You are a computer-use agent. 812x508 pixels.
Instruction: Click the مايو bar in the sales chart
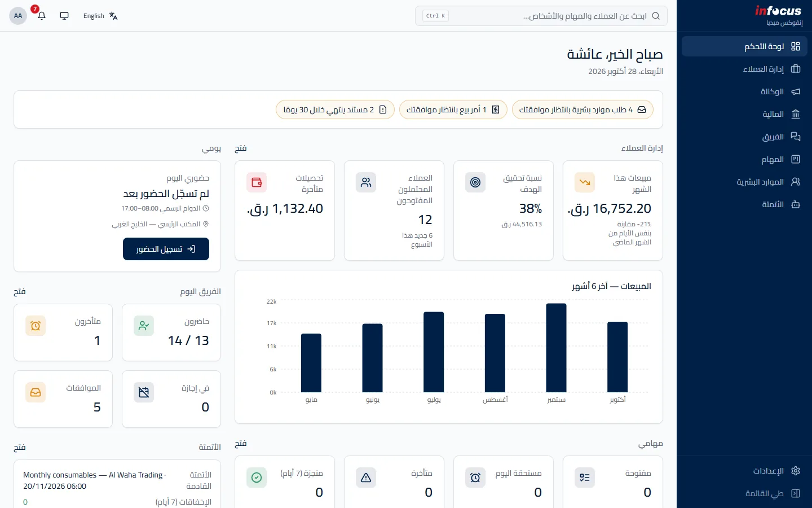tap(311, 363)
